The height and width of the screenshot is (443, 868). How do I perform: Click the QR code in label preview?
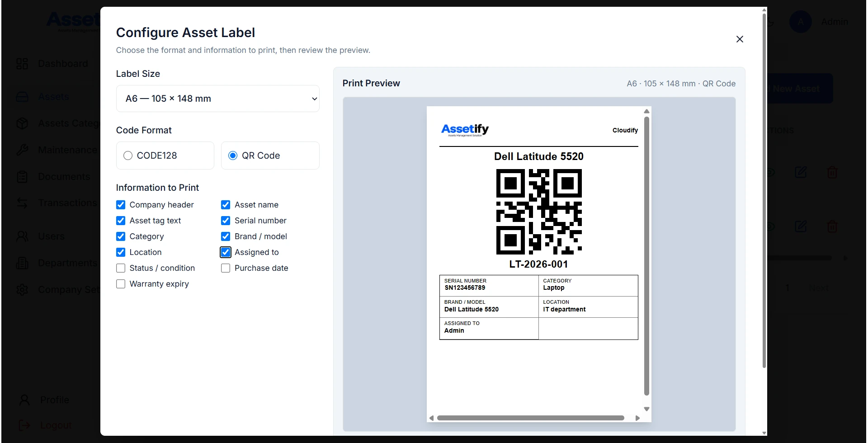[x=539, y=212]
